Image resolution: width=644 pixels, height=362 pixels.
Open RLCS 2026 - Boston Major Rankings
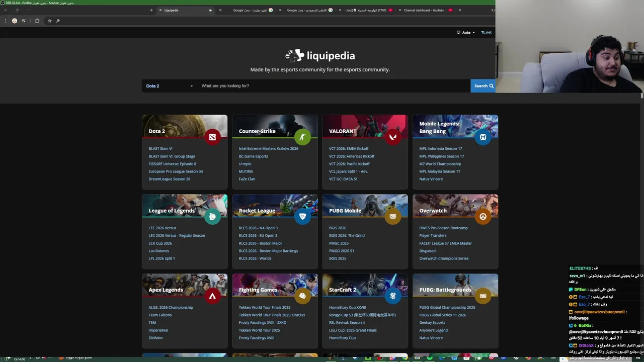point(268,251)
